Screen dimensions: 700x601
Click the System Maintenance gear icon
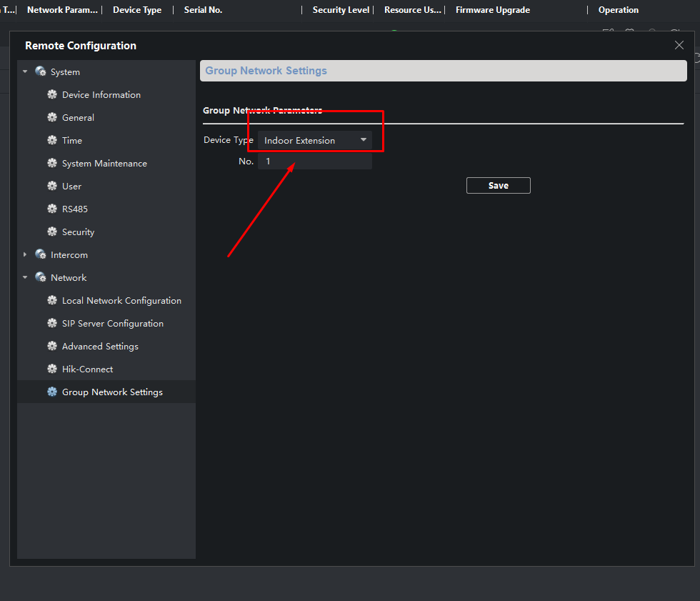point(52,163)
